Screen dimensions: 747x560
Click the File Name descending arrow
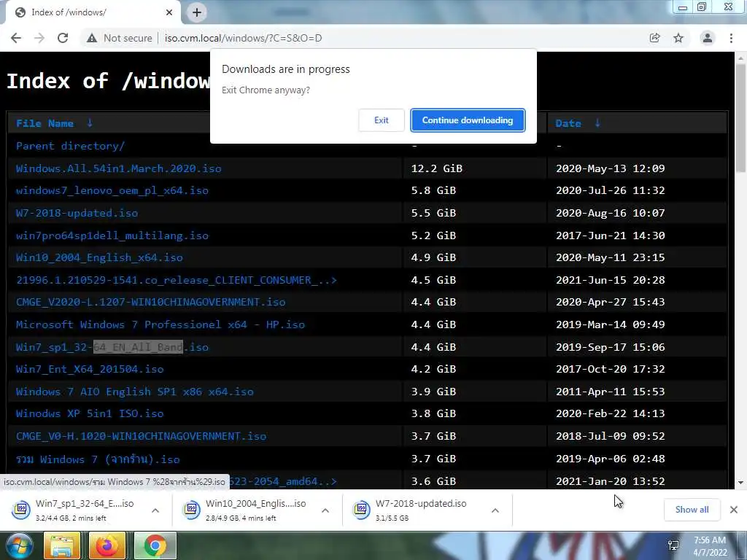pos(90,122)
